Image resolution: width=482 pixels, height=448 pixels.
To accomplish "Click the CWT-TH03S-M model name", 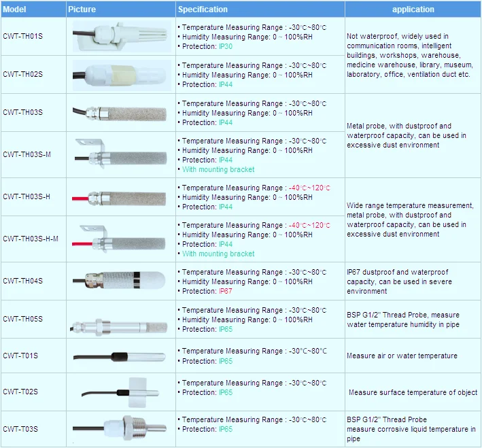I will [27, 155].
